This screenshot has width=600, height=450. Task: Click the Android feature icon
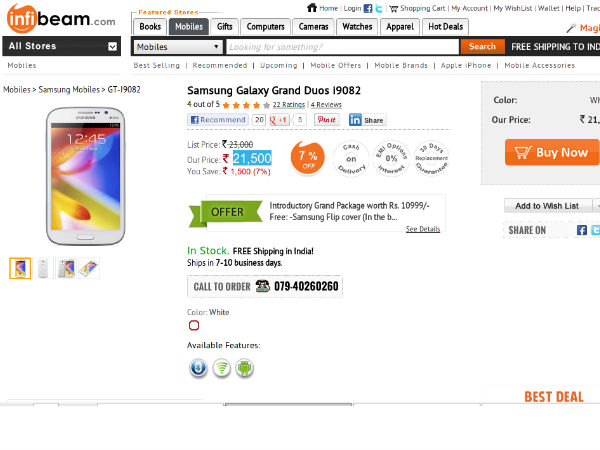[x=243, y=368]
